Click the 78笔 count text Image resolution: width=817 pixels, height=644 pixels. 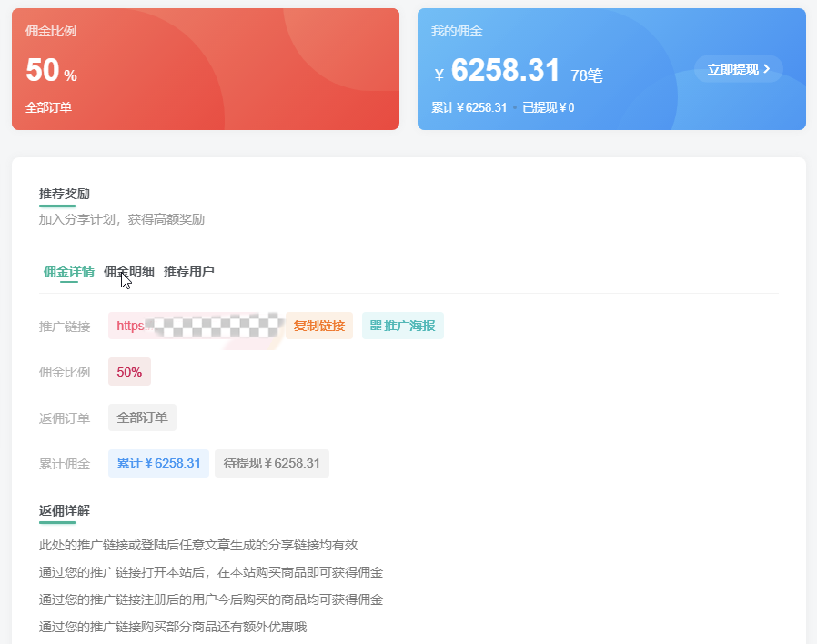coord(586,75)
